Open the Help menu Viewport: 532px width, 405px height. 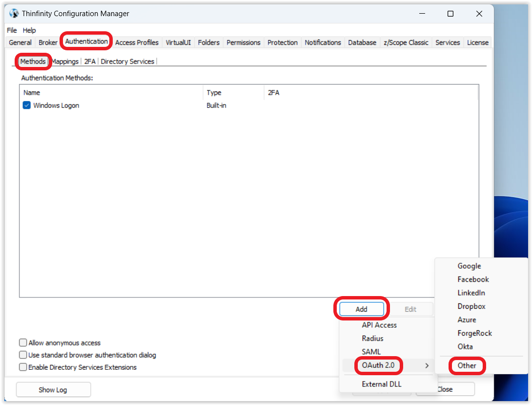(29, 30)
